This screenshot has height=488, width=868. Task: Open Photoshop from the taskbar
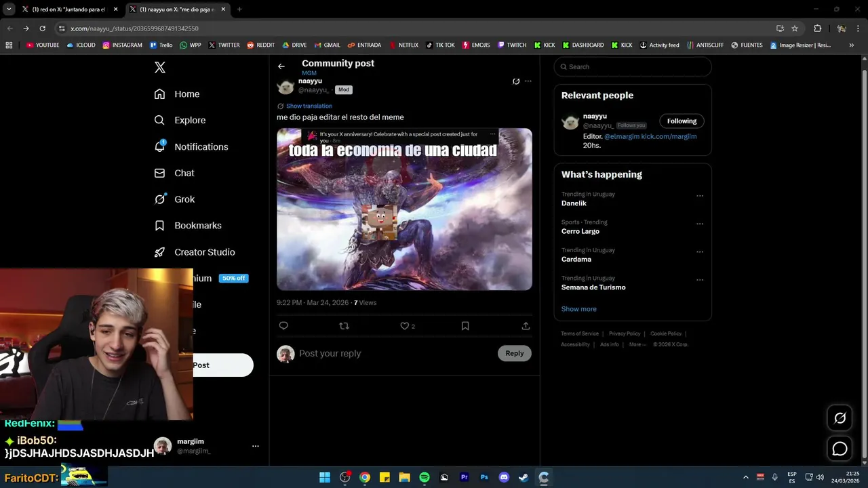[484, 477]
